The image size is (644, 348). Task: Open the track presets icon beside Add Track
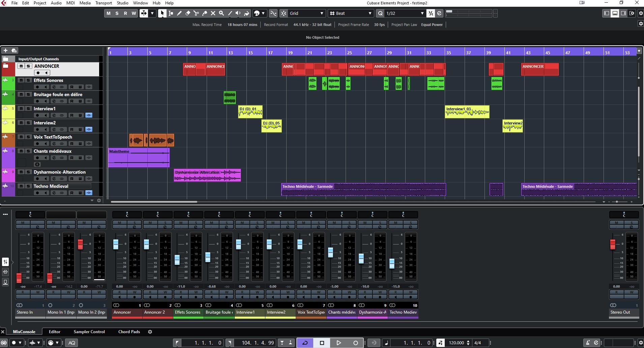tap(14, 51)
